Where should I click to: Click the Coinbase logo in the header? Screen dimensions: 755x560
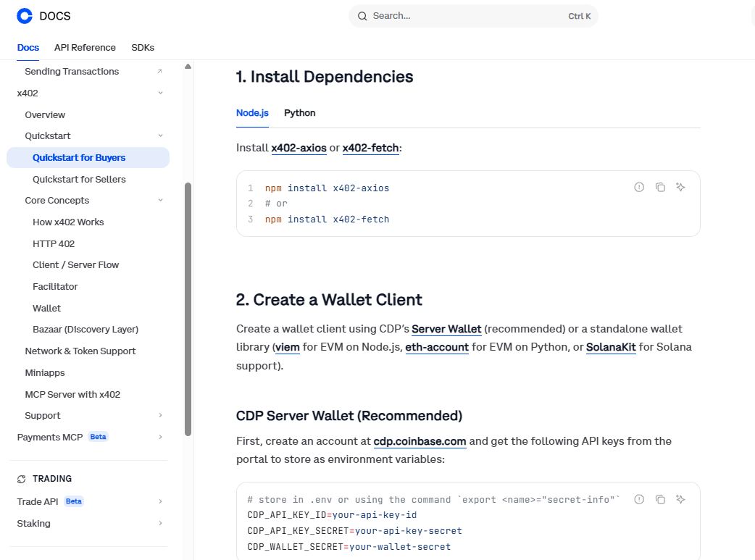pyautogui.click(x=25, y=16)
